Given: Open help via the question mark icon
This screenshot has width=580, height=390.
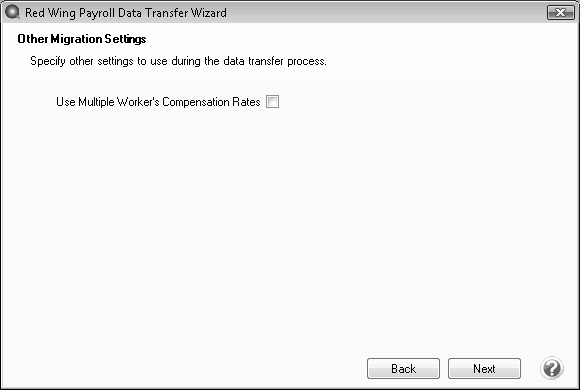Looking at the screenshot, I should tap(552, 368).
